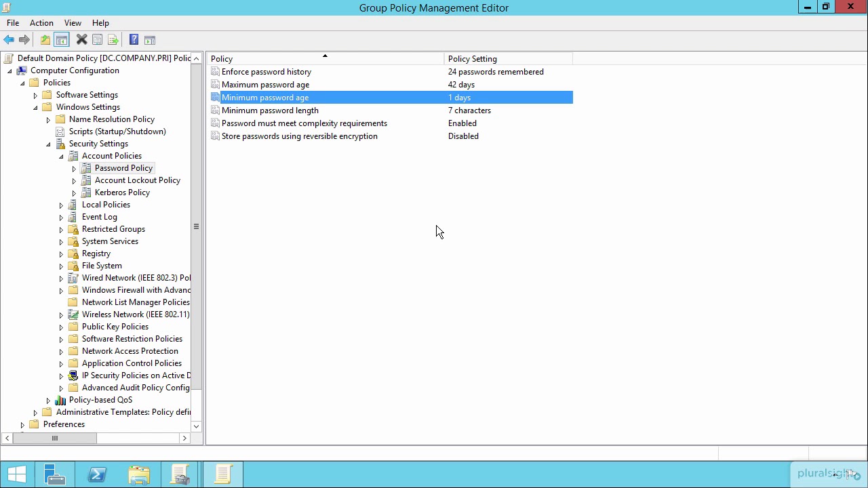Image resolution: width=868 pixels, height=488 pixels.
Task: Expand the Software Settings node
Action: coord(35,96)
